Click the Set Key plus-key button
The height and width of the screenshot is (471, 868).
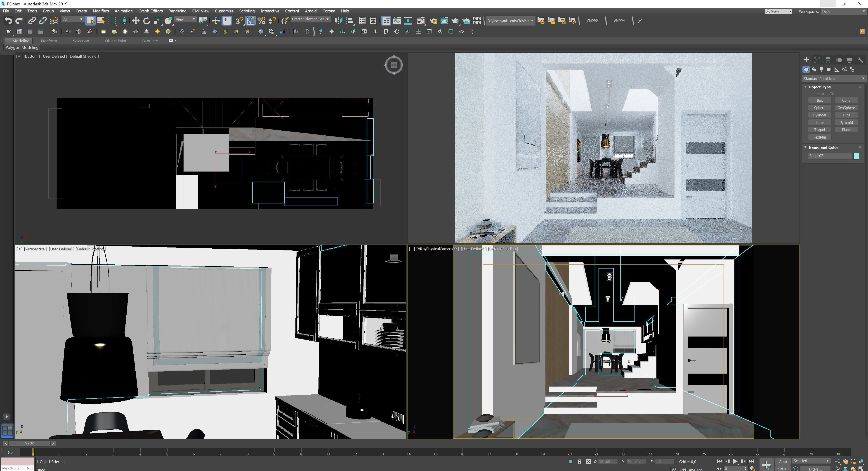point(766,465)
